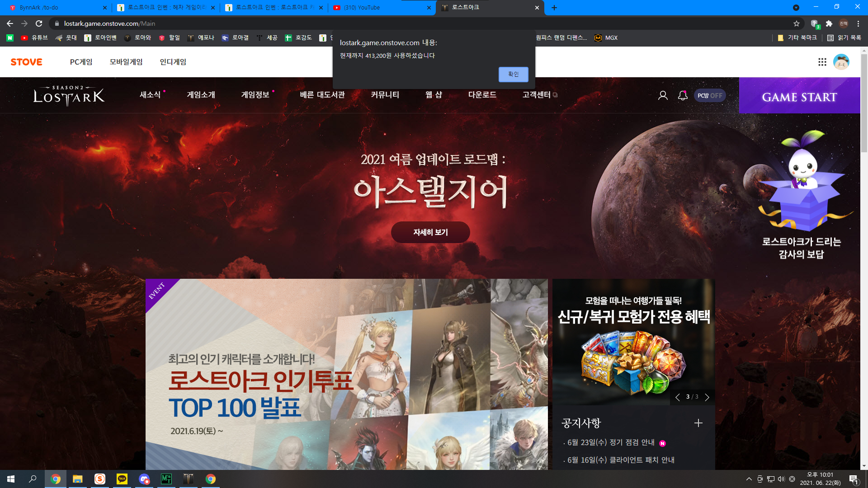The width and height of the screenshot is (868, 488).
Task: Open the 게임소개 menu
Action: (x=201, y=95)
